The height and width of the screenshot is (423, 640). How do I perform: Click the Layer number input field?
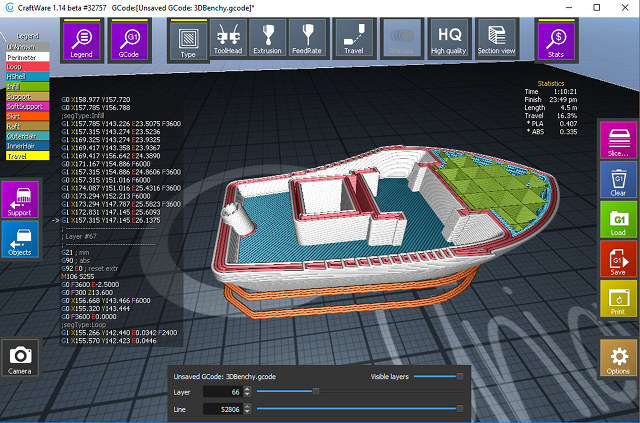click(223, 392)
